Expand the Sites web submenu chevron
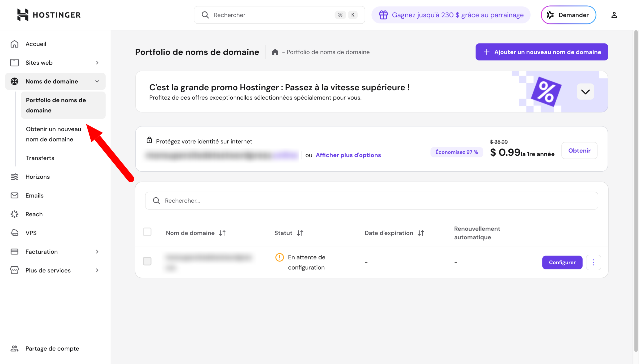The height and width of the screenshot is (364, 639). click(x=97, y=63)
